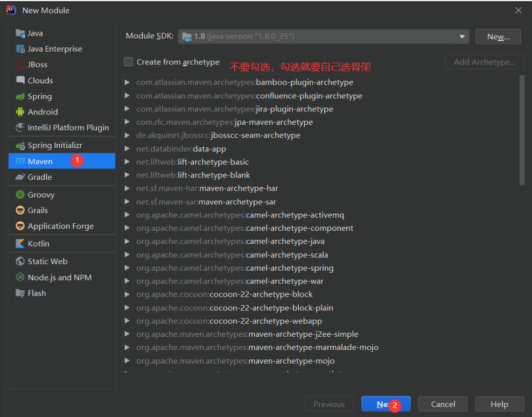The width and height of the screenshot is (532, 417).
Task: Select camel-archetype-component row
Action: coord(320,228)
